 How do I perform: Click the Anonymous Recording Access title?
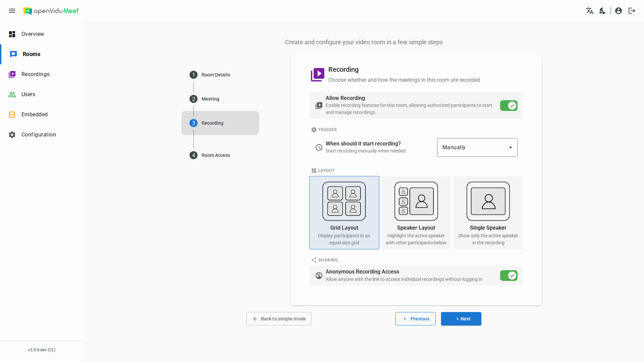[362, 271]
